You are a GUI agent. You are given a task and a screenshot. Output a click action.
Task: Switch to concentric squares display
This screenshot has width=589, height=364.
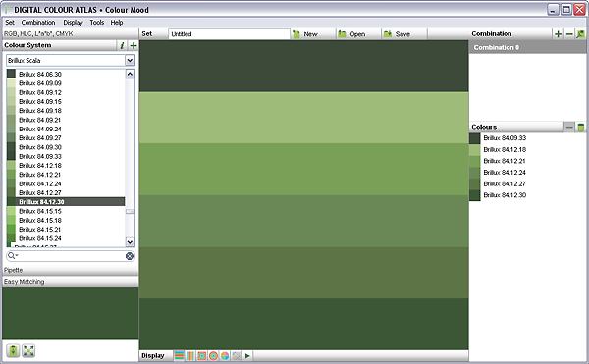pyautogui.click(x=201, y=355)
